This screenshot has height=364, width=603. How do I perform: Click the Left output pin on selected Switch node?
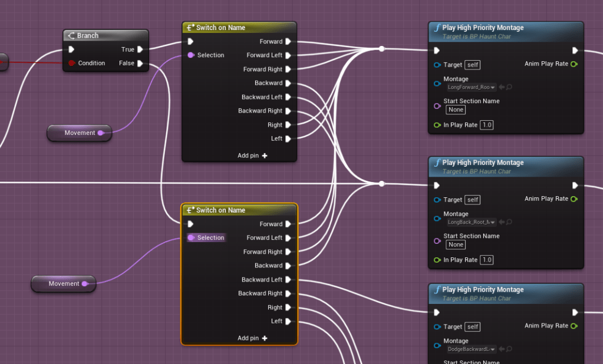288,321
